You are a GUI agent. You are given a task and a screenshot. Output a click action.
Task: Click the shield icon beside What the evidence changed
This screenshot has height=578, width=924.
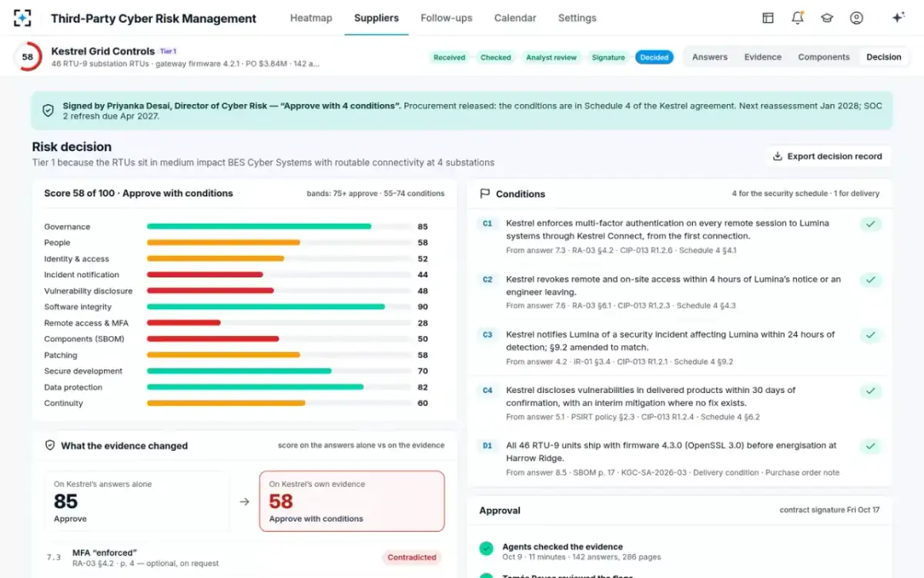click(x=50, y=445)
